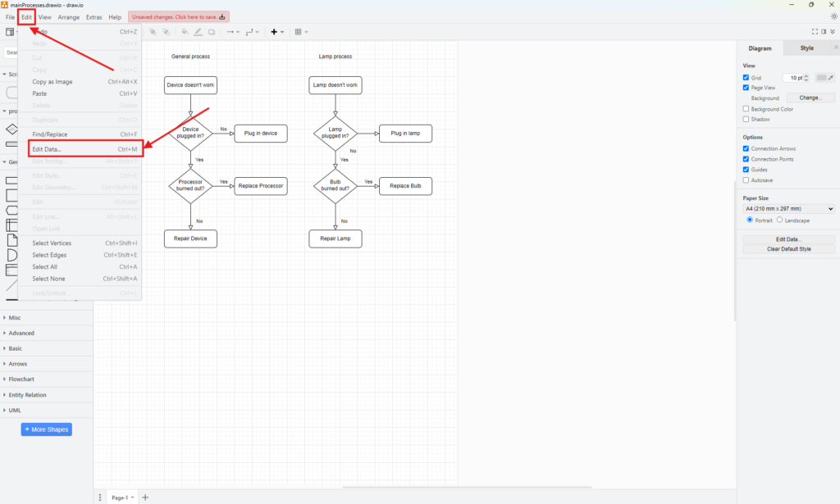Screen dimensions: 840x504
Task: Uncheck the Grid checkbox
Action: pos(746,78)
